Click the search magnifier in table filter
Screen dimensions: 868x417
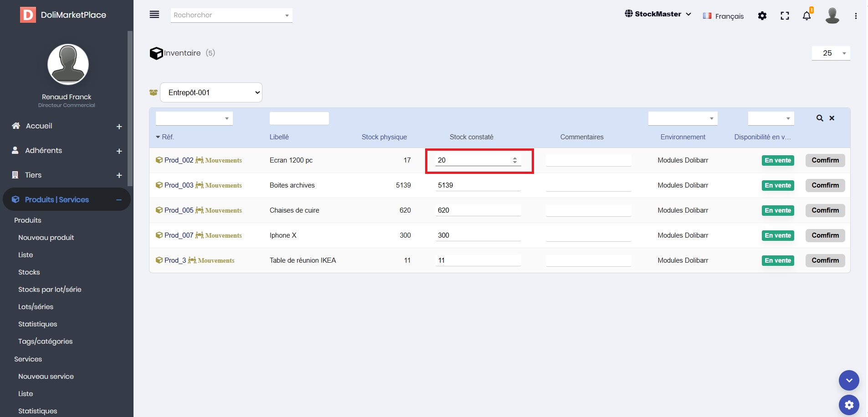[820, 118]
